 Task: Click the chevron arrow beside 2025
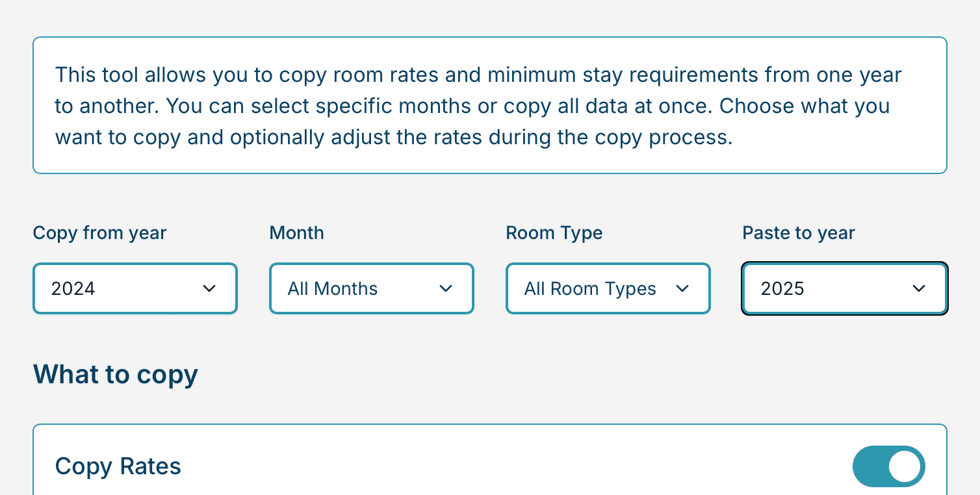coord(919,288)
